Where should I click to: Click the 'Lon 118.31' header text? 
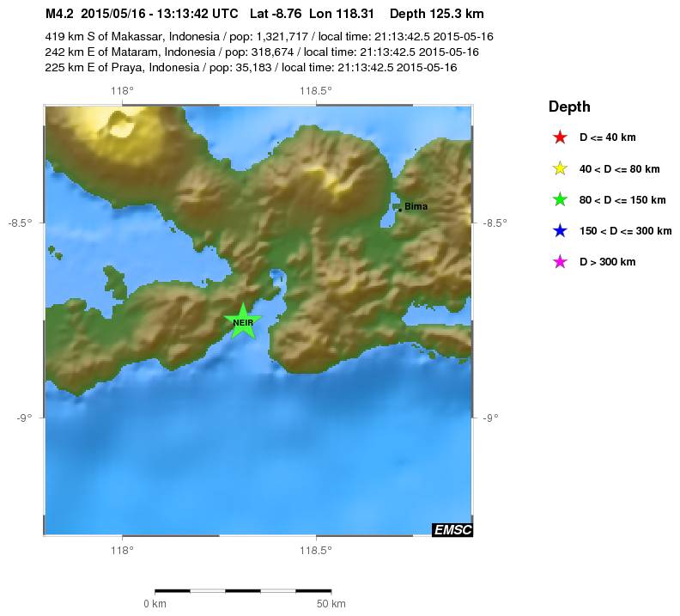point(342,14)
